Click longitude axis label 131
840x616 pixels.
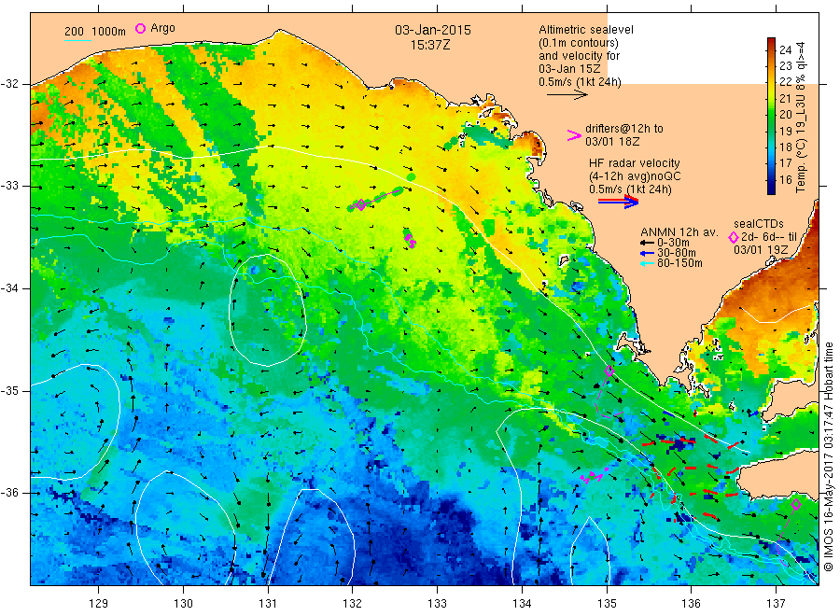point(268,604)
